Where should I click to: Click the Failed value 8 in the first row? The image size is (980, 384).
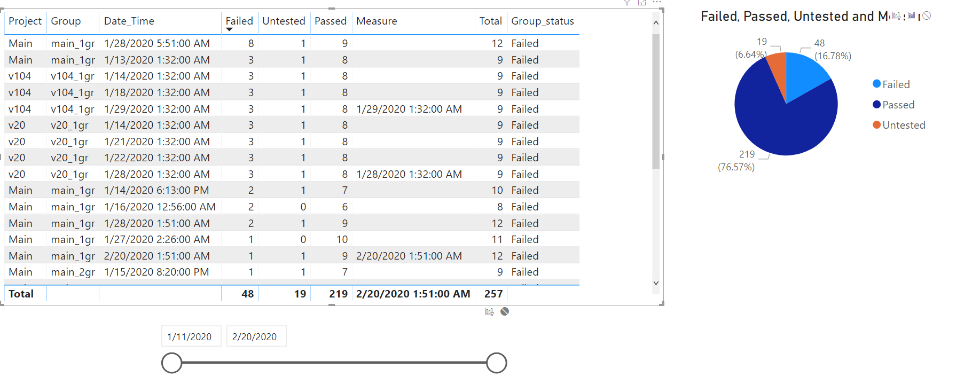[x=251, y=43]
